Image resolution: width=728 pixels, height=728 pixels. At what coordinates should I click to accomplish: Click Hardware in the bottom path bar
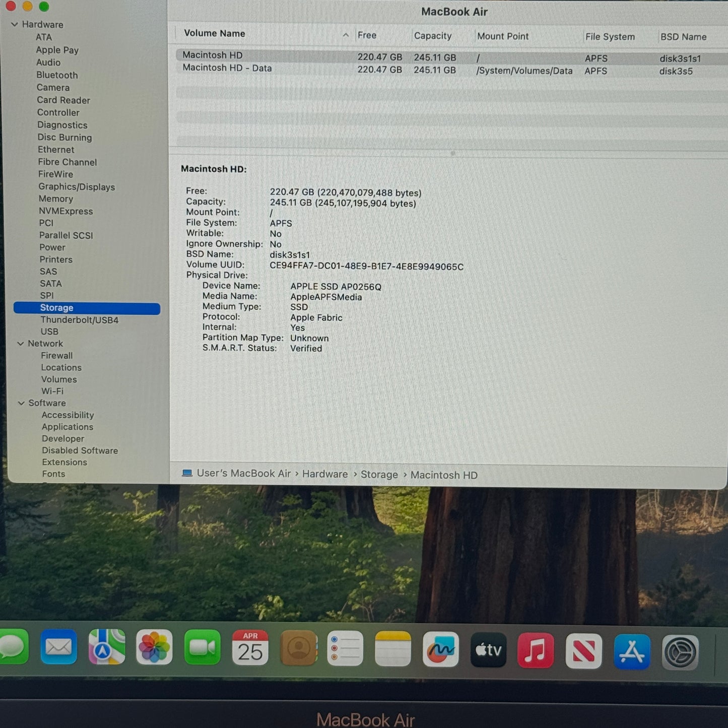click(324, 474)
